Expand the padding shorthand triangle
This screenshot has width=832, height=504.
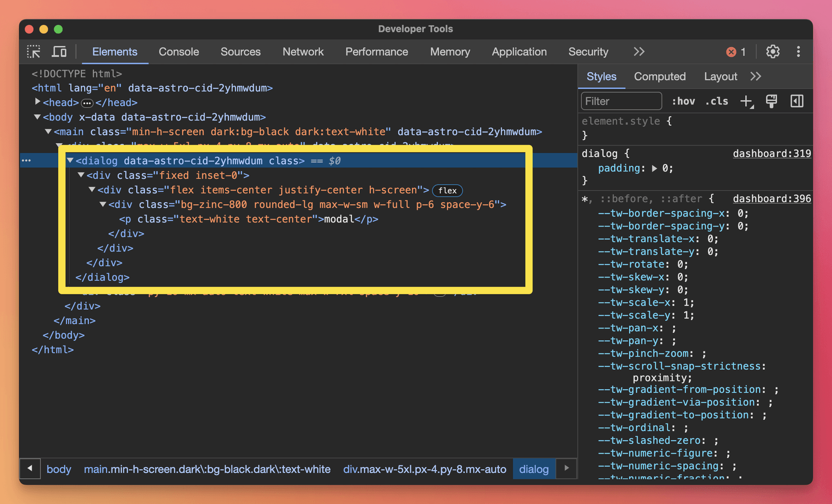click(x=654, y=168)
